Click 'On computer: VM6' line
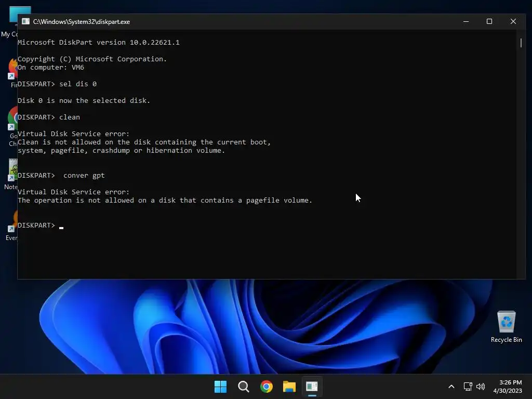 coord(51,67)
